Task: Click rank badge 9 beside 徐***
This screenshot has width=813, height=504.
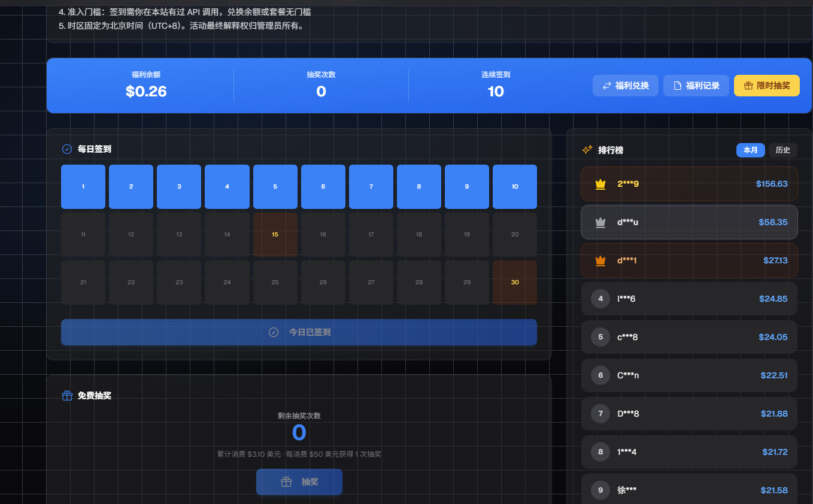Action: (600, 490)
